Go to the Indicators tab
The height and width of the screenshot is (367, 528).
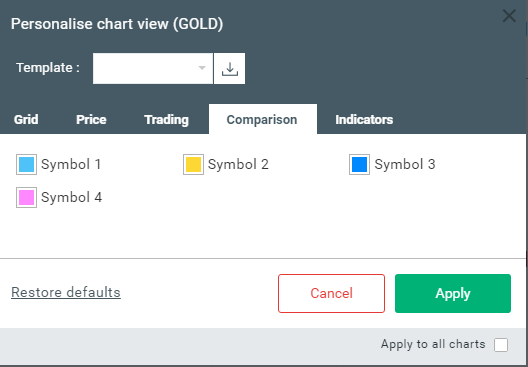tap(364, 120)
